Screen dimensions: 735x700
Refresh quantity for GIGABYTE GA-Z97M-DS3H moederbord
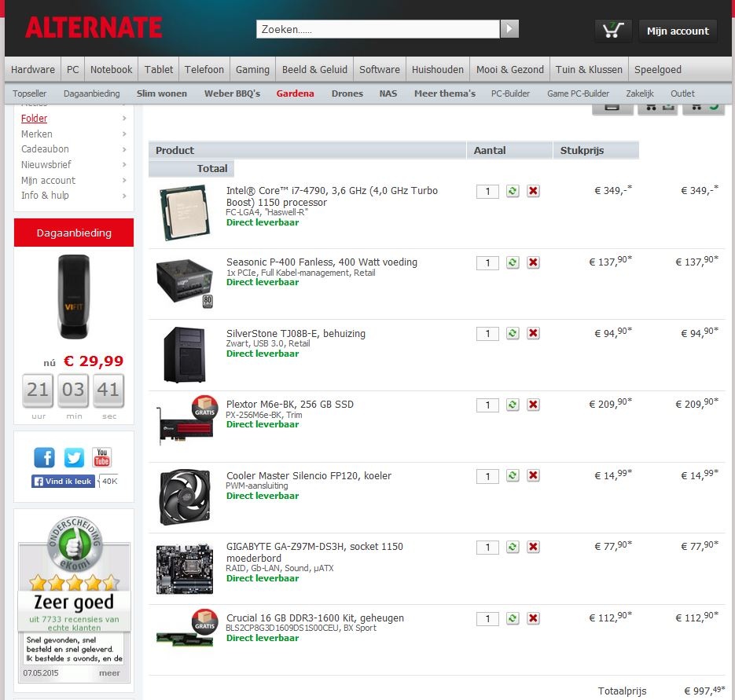[x=513, y=547]
